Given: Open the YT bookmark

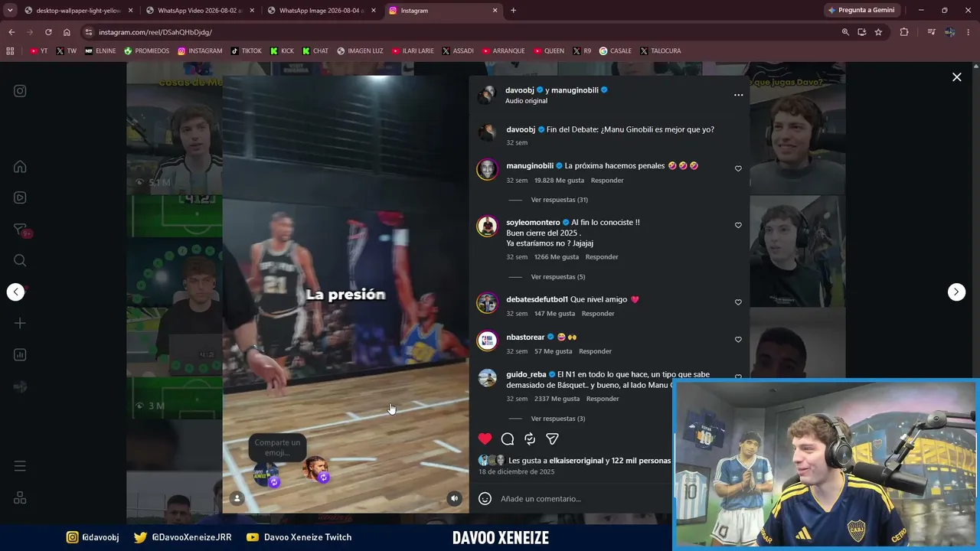Looking at the screenshot, I should [x=38, y=51].
